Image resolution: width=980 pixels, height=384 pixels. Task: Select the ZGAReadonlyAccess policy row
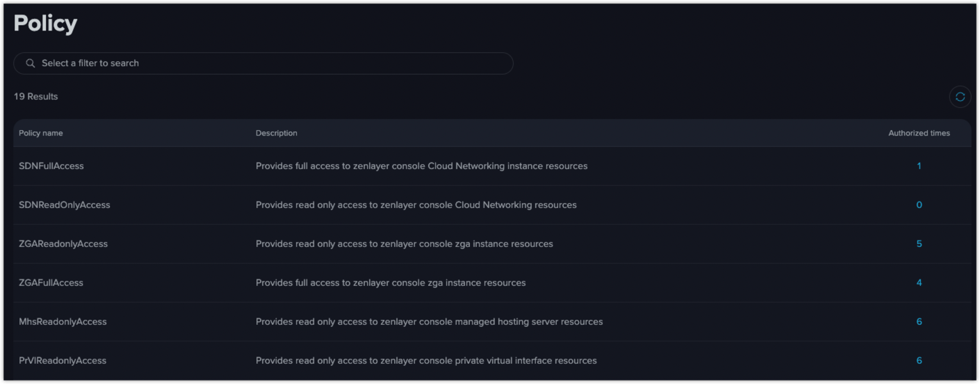492,244
